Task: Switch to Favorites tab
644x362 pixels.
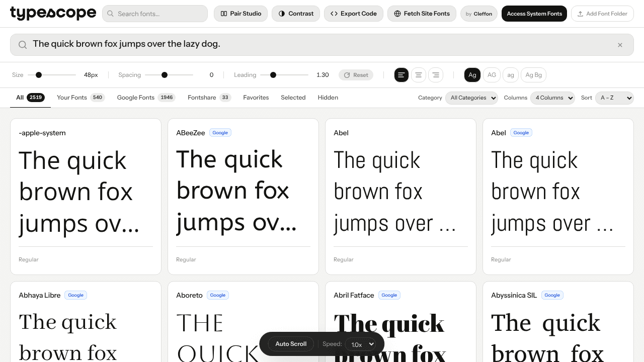Action: coord(256,98)
